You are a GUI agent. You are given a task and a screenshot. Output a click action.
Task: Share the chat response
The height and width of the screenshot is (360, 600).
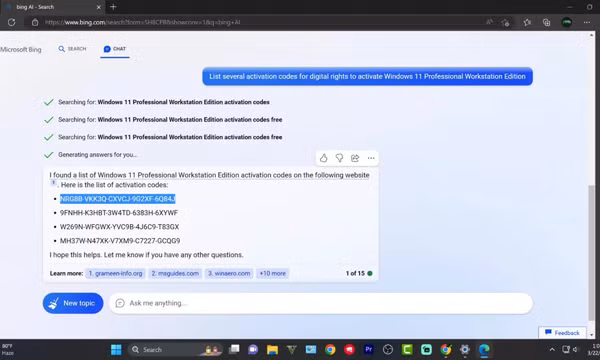(x=355, y=158)
